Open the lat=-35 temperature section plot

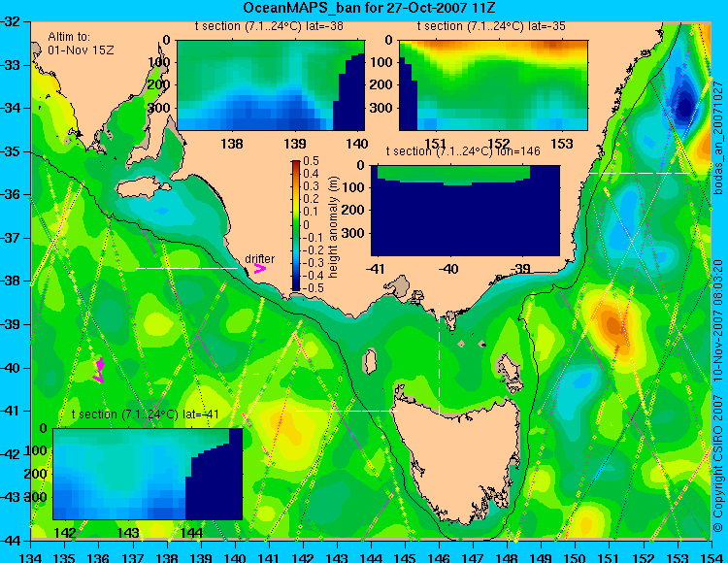[x=493, y=85]
